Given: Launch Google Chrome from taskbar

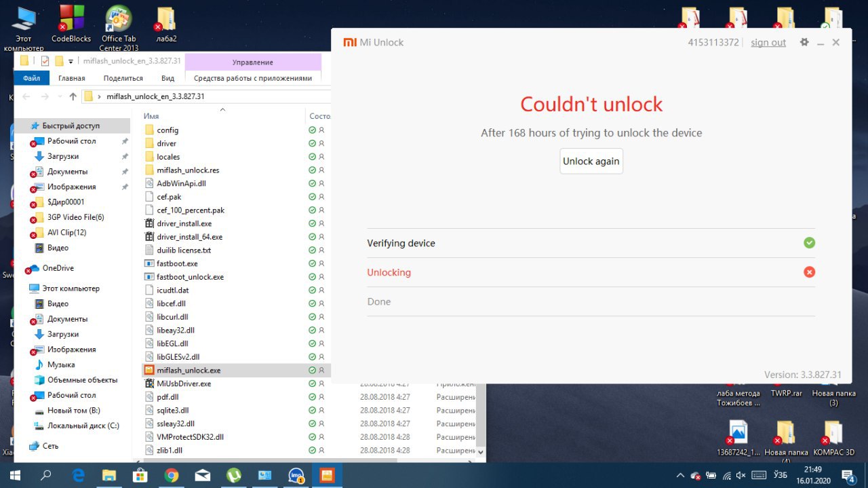Looking at the screenshot, I should tap(171, 475).
